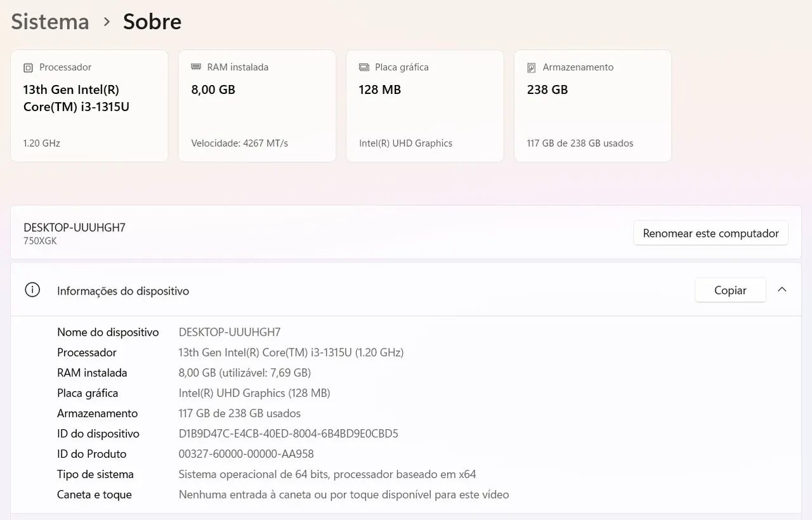Select the Tipo de sistema value text
Viewport: 812px width, 520px height.
(x=327, y=474)
